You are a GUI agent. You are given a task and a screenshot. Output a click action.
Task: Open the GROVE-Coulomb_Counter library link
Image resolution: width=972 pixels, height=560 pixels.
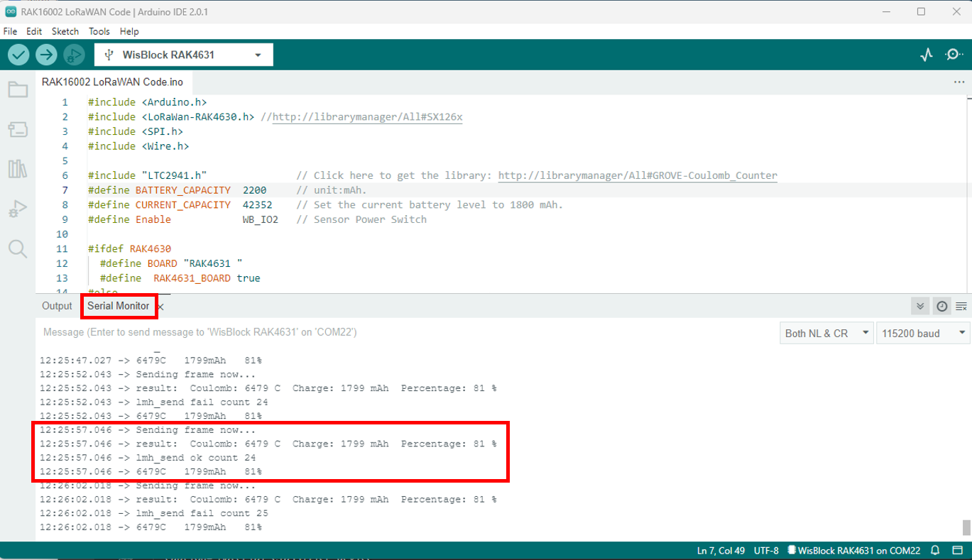(x=638, y=175)
